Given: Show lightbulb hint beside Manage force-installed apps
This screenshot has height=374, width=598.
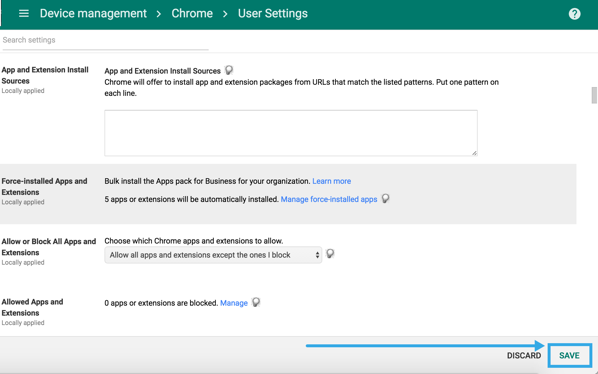Looking at the screenshot, I should point(386,199).
